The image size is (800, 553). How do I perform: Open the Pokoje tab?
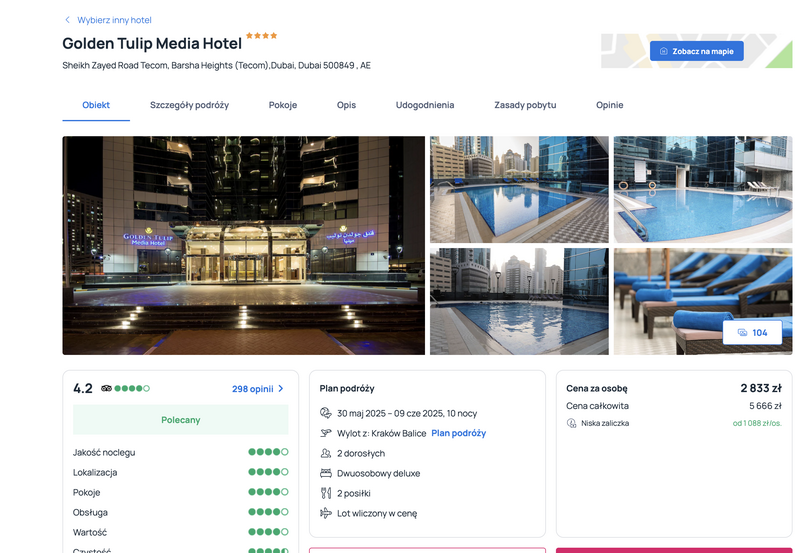click(283, 105)
